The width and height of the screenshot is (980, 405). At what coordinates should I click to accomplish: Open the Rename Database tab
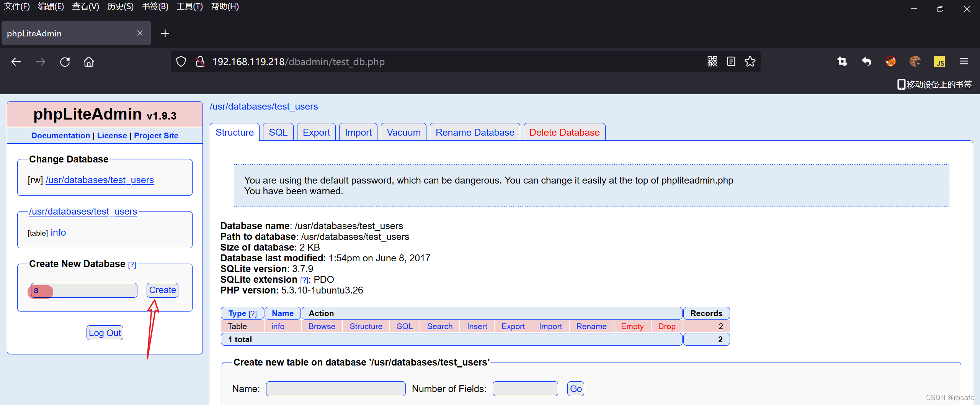pyautogui.click(x=475, y=132)
